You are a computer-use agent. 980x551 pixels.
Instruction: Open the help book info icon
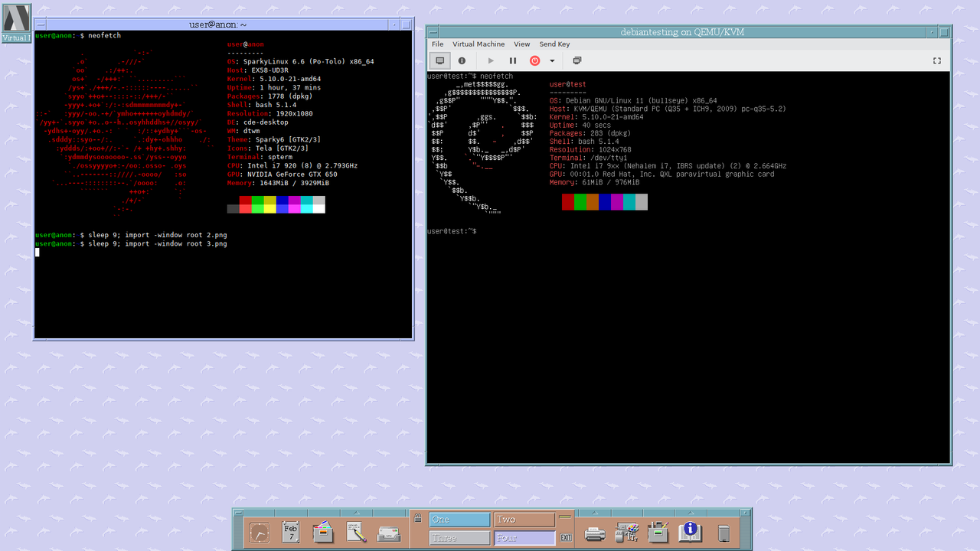pyautogui.click(x=691, y=532)
